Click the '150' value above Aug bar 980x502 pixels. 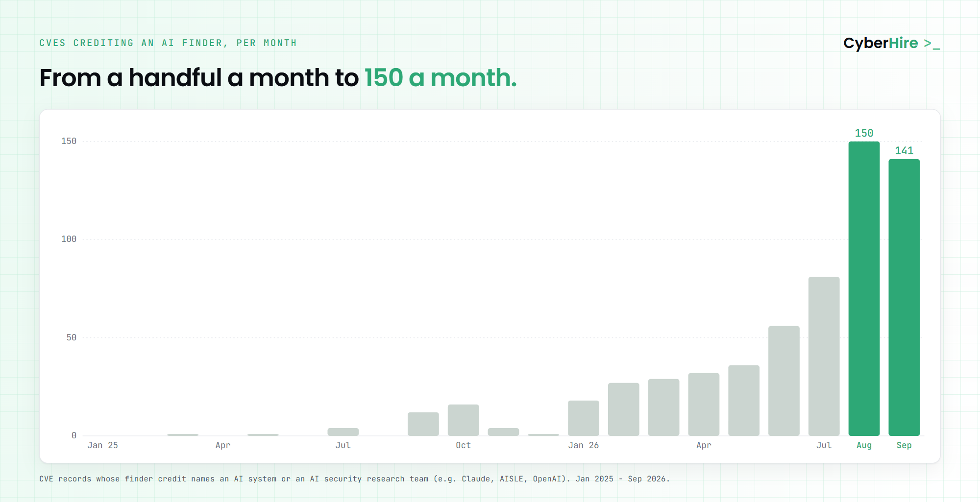tap(864, 133)
